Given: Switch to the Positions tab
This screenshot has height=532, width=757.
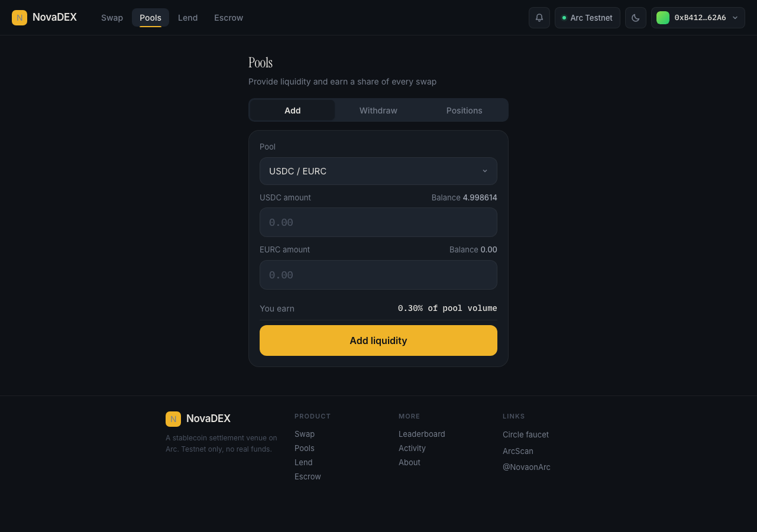Looking at the screenshot, I should point(464,111).
